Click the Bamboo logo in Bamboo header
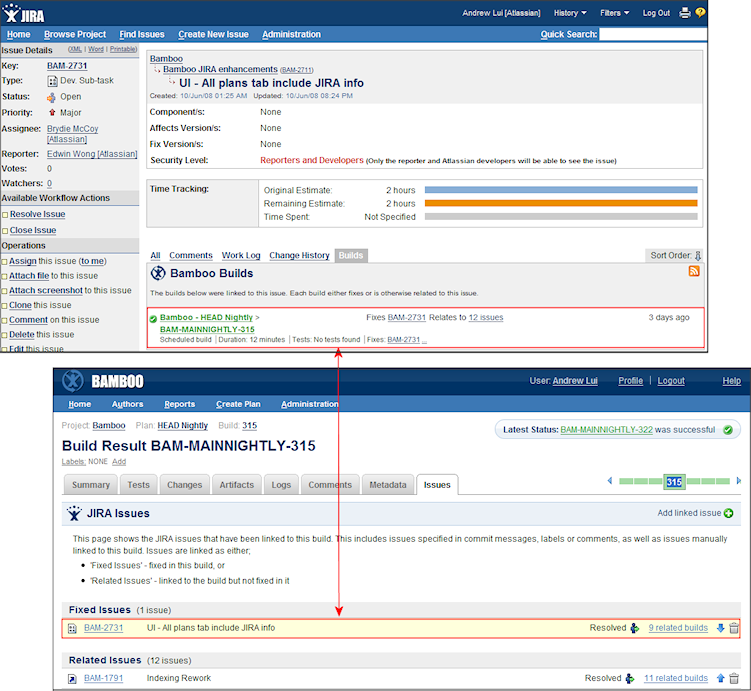The height and width of the screenshot is (691, 751). [73, 381]
